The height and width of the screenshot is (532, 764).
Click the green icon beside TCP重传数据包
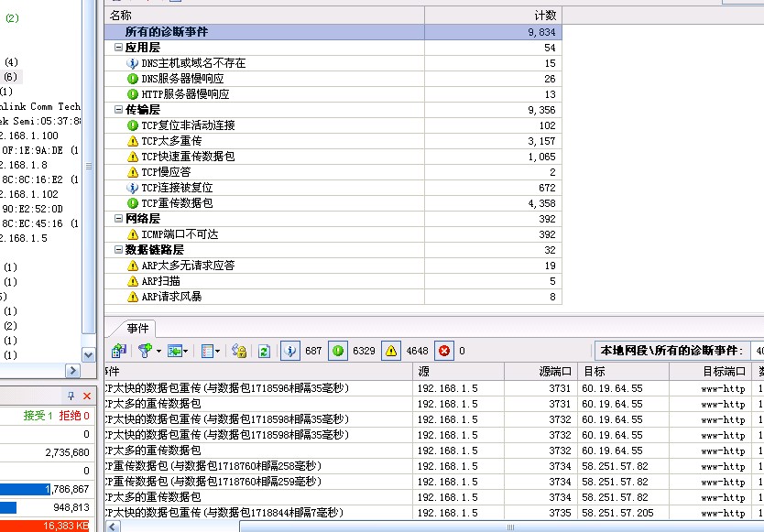tap(133, 203)
